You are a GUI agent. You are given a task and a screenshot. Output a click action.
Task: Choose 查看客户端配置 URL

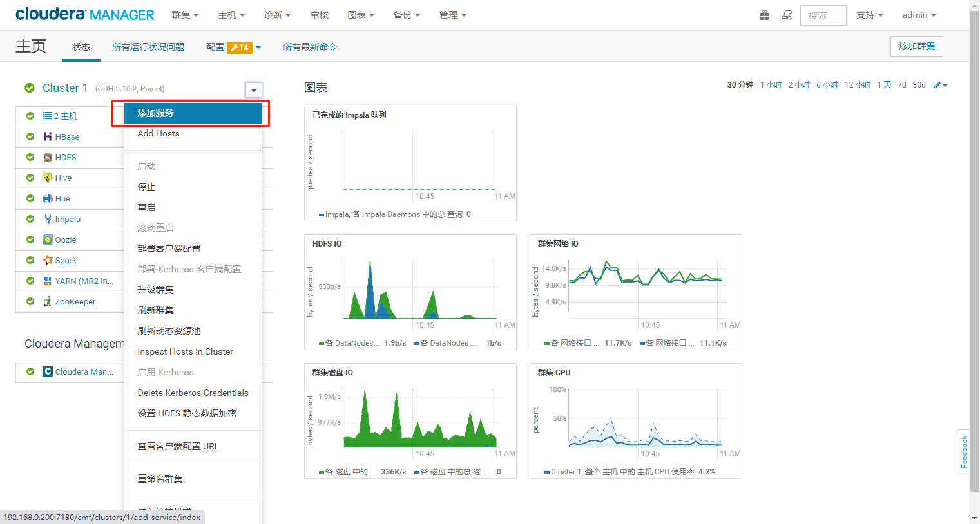(193, 446)
